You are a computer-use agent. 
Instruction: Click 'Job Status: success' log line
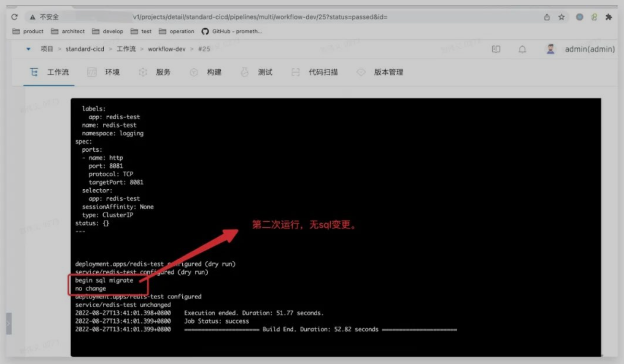click(x=216, y=321)
